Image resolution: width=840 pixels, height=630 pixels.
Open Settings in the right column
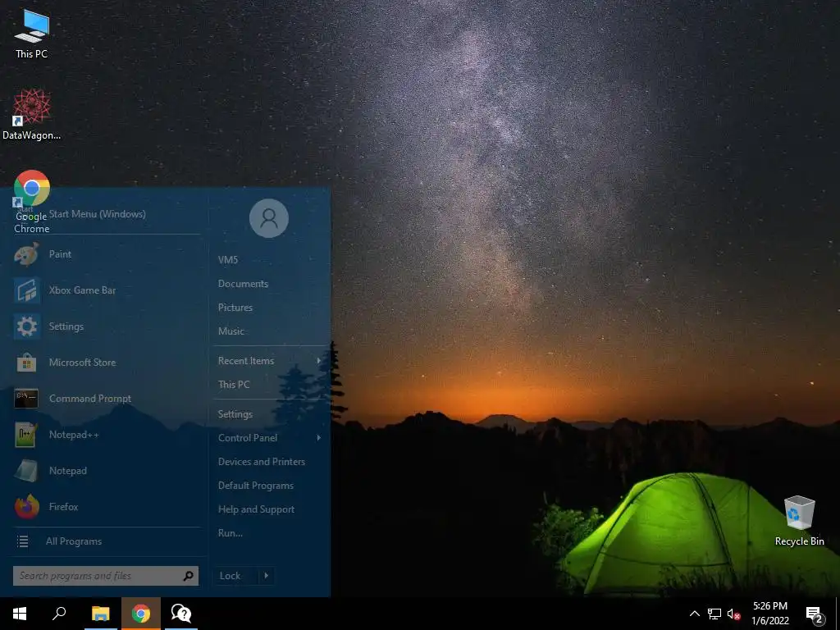coord(235,414)
